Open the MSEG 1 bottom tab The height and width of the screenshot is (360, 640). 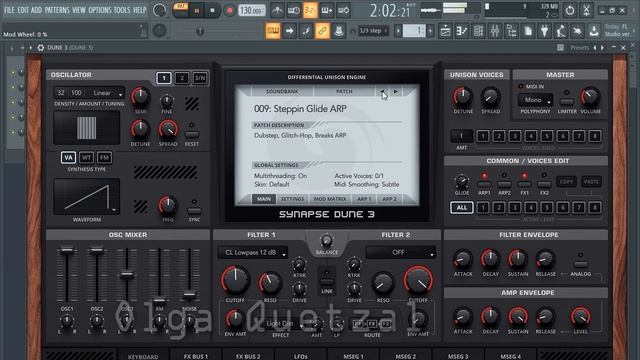pos(353,356)
